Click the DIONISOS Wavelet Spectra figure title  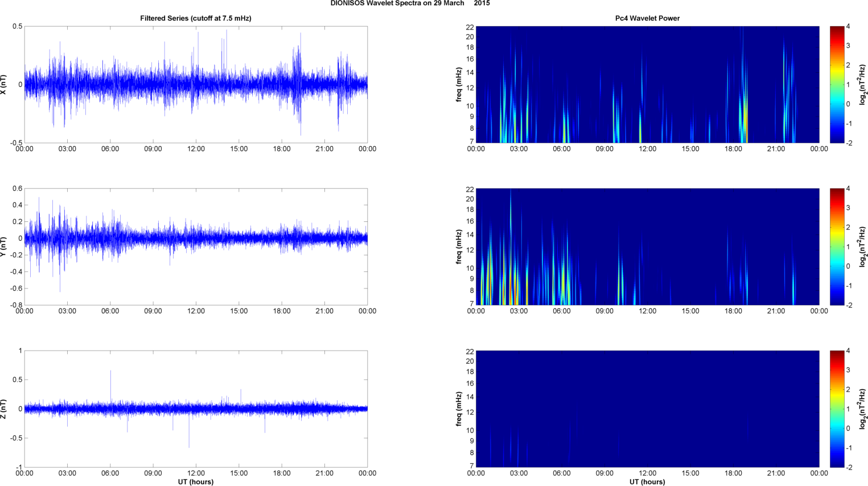[x=410, y=3]
